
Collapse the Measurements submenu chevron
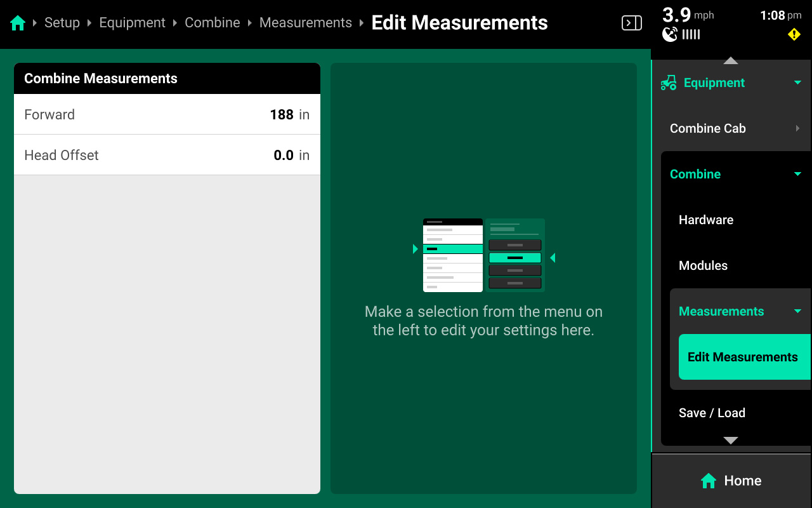[797, 312]
